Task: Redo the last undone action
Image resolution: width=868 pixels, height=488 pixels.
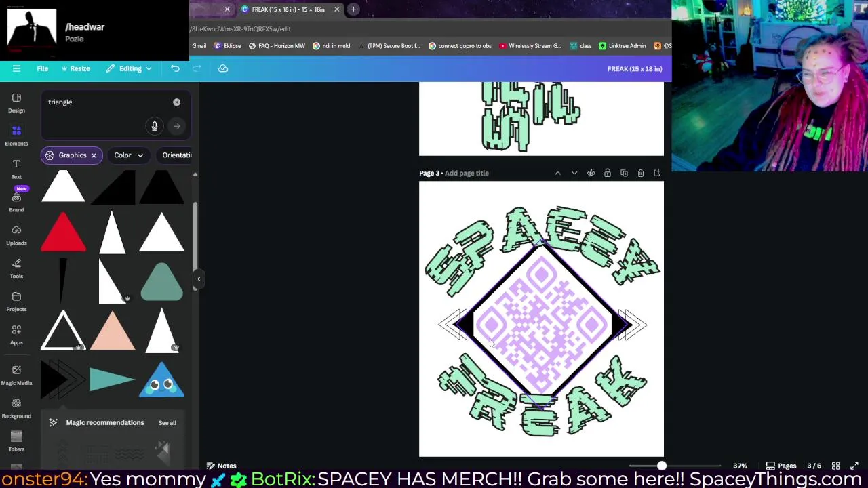Action: point(197,68)
